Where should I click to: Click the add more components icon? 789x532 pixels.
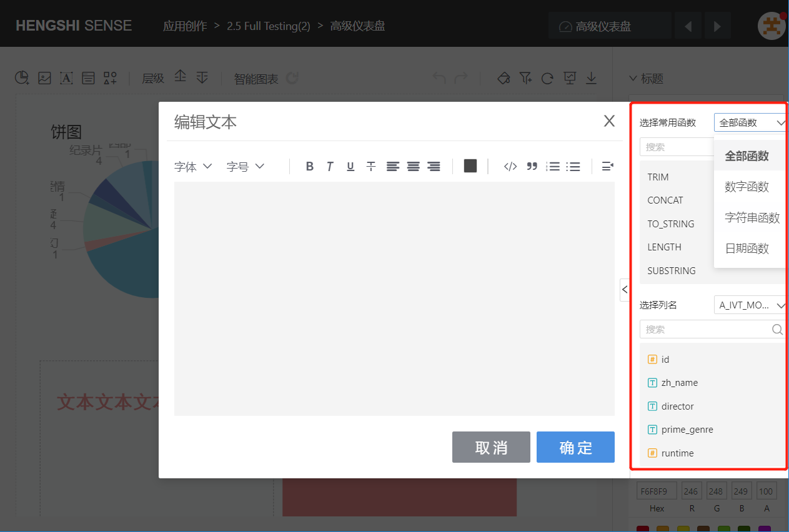(x=111, y=78)
